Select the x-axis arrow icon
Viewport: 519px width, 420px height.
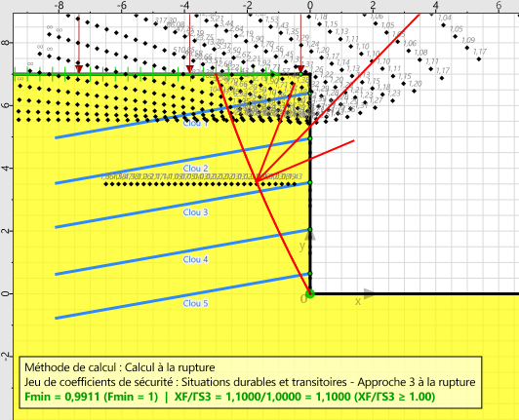pos(369,293)
